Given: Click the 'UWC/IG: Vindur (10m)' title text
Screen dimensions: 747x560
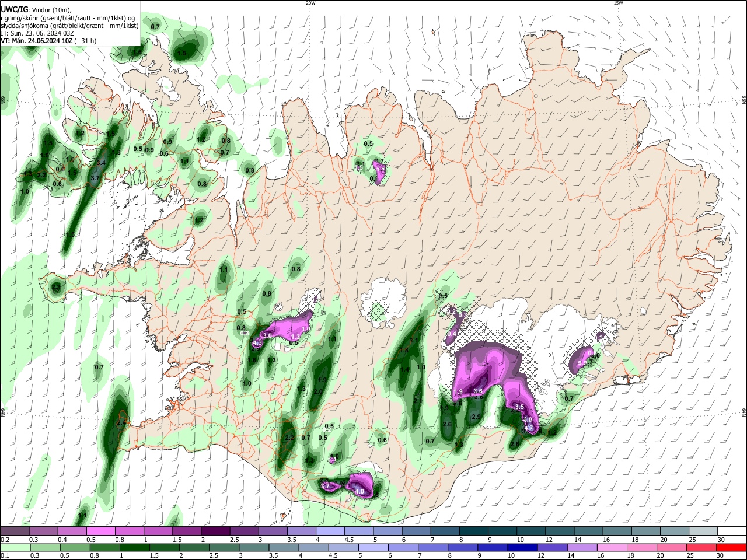Looking at the screenshot, I should coord(37,10).
